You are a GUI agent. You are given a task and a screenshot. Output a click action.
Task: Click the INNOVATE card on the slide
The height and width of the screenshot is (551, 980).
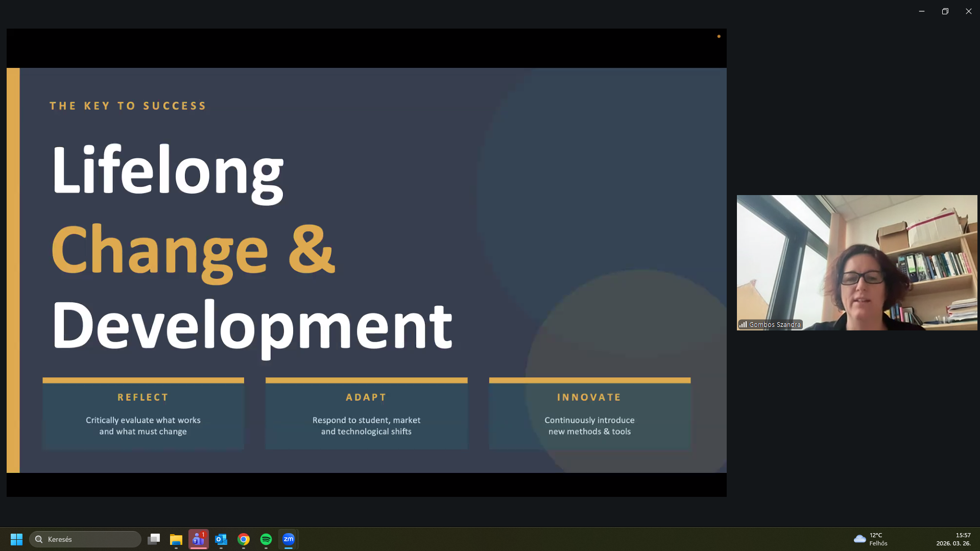589,414
